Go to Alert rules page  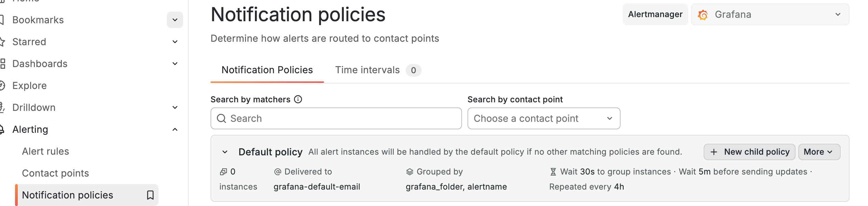point(45,151)
